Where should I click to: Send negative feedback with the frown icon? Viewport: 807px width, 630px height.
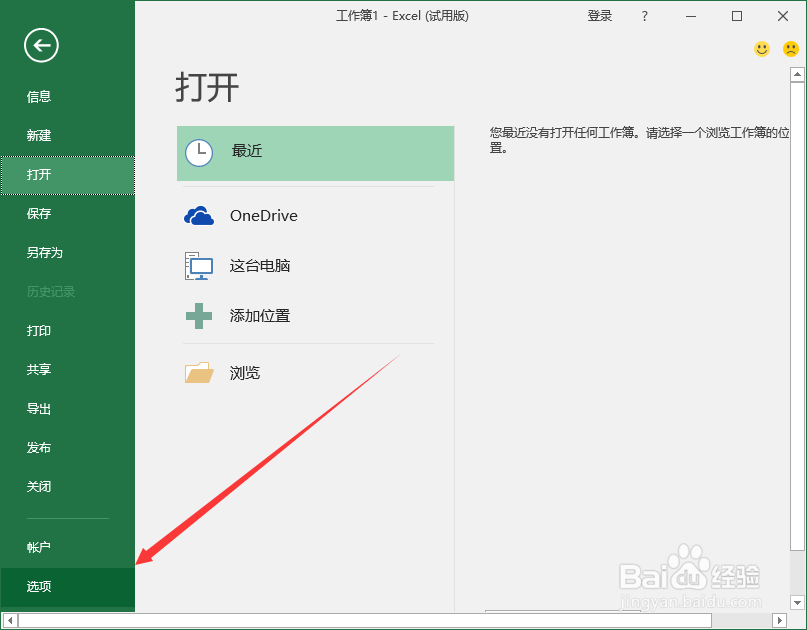click(x=790, y=48)
